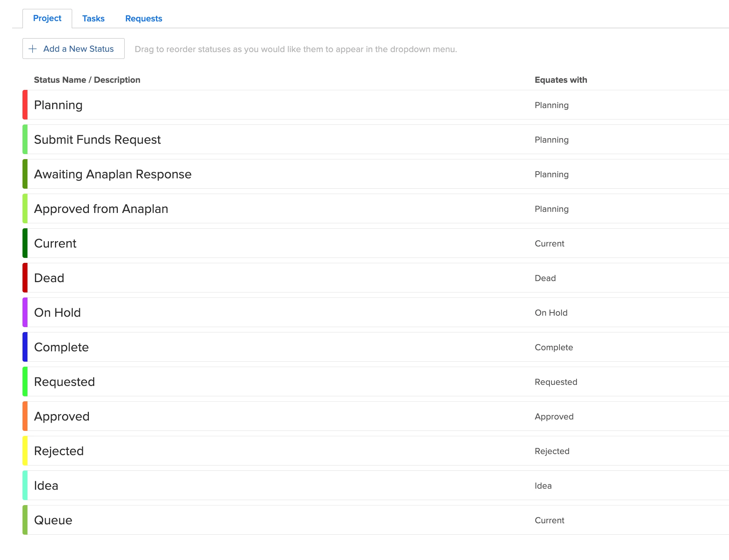Click the red color bar of the Planning status
The height and width of the screenshot is (560, 729).
(x=25, y=105)
